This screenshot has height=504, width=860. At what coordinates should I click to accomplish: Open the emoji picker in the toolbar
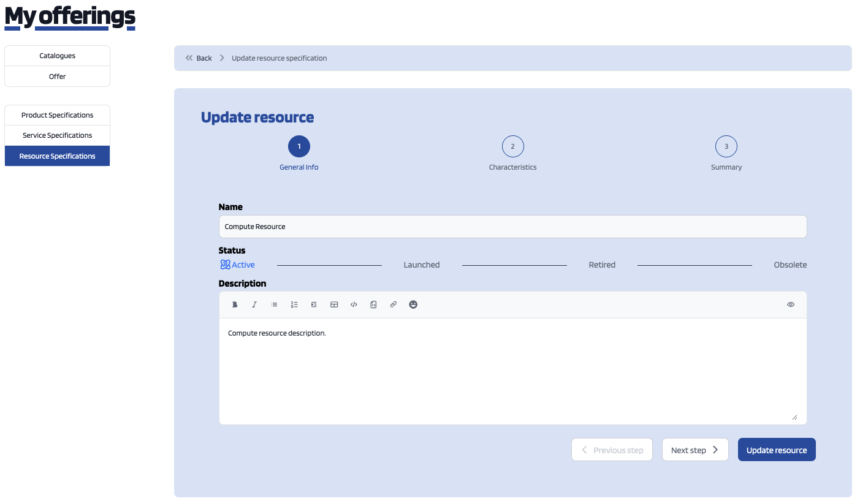tap(413, 304)
